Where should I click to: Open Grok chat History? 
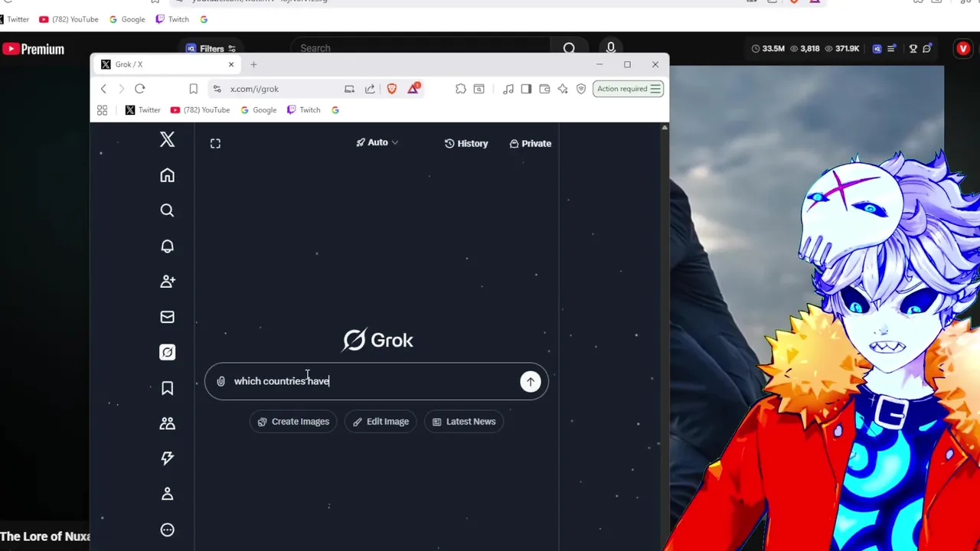465,143
